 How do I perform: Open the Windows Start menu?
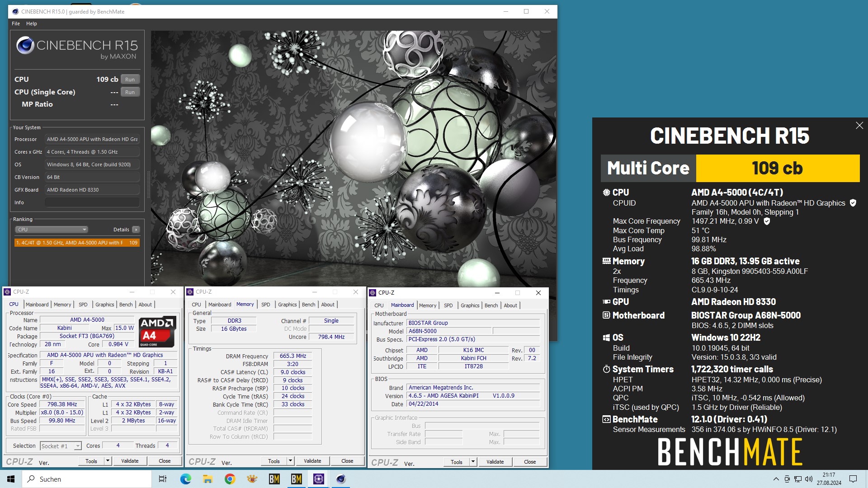pyautogui.click(x=11, y=479)
